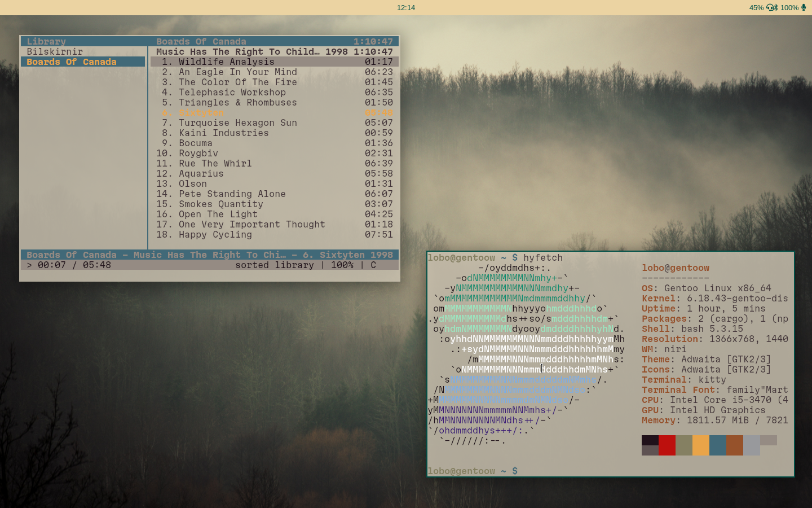Select track 14 Pete Standing Alone
This screenshot has height=508, width=812.
(x=275, y=194)
